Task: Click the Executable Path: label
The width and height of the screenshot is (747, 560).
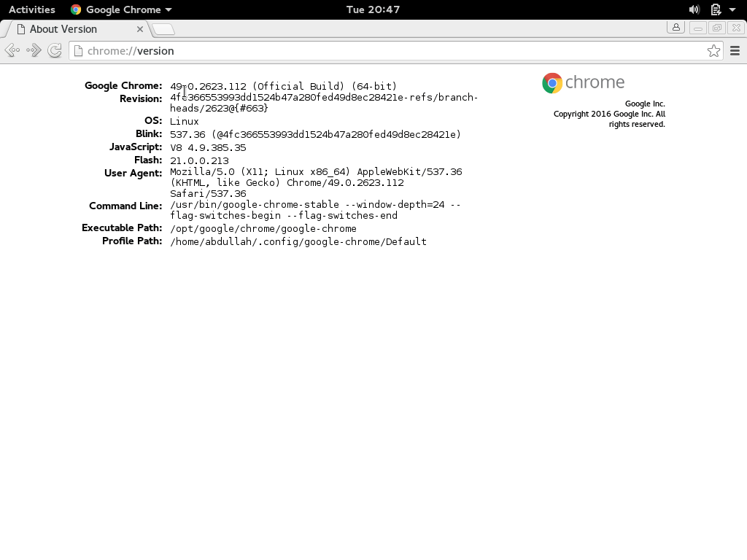Action: click(122, 228)
